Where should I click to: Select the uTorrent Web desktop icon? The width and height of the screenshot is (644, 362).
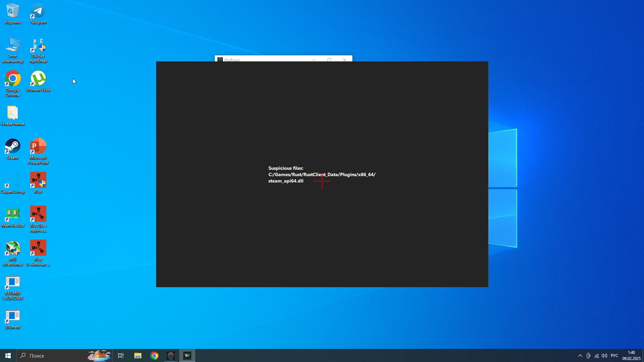[x=38, y=82]
